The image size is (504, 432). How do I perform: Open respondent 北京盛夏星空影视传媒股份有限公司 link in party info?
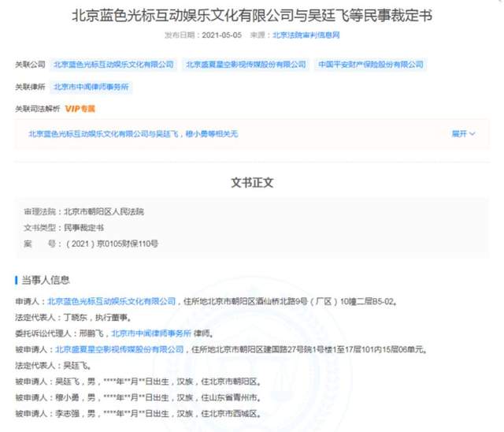click(120, 349)
